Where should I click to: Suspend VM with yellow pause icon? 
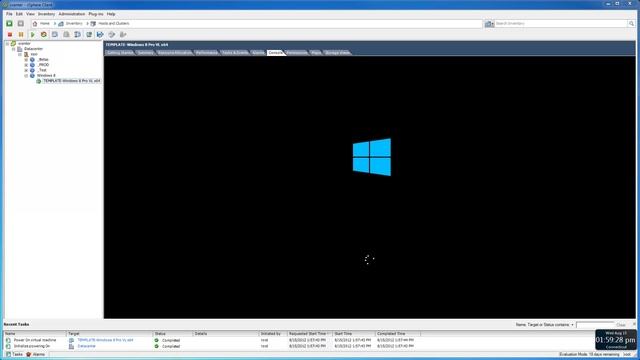tap(21, 35)
